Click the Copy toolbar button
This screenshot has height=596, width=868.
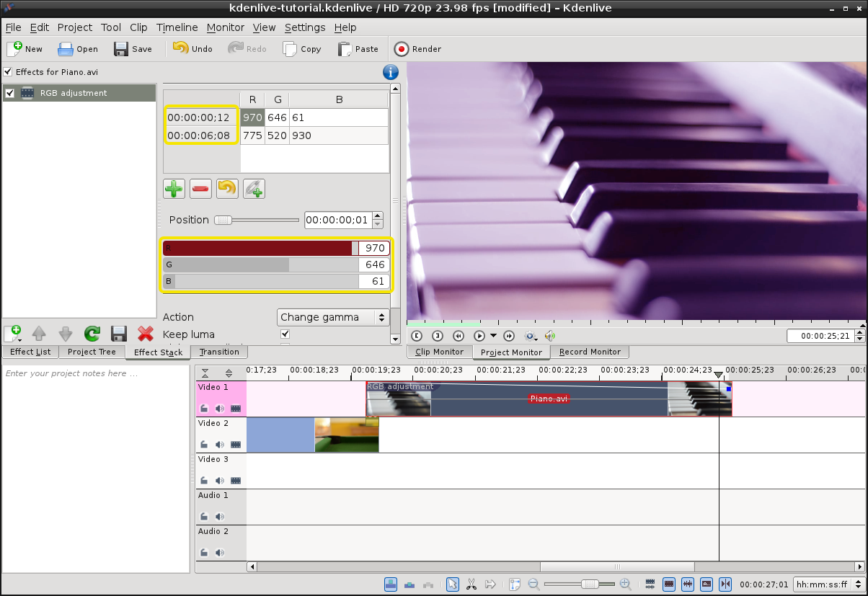pyautogui.click(x=302, y=49)
